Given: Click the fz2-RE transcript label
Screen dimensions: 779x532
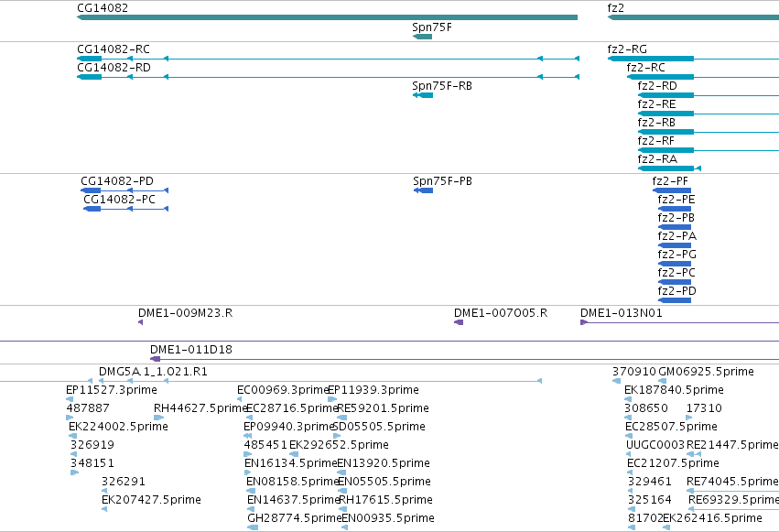Looking at the screenshot, I should pos(656,104).
